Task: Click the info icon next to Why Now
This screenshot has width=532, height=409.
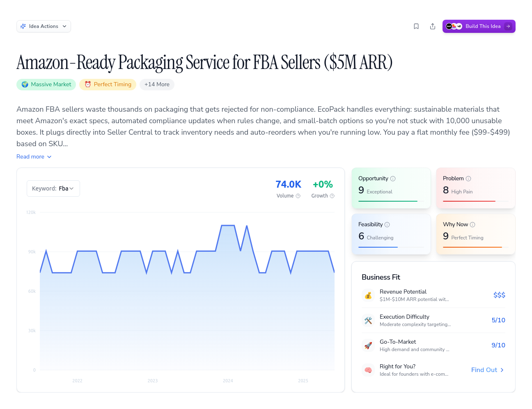Action: (472, 225)
